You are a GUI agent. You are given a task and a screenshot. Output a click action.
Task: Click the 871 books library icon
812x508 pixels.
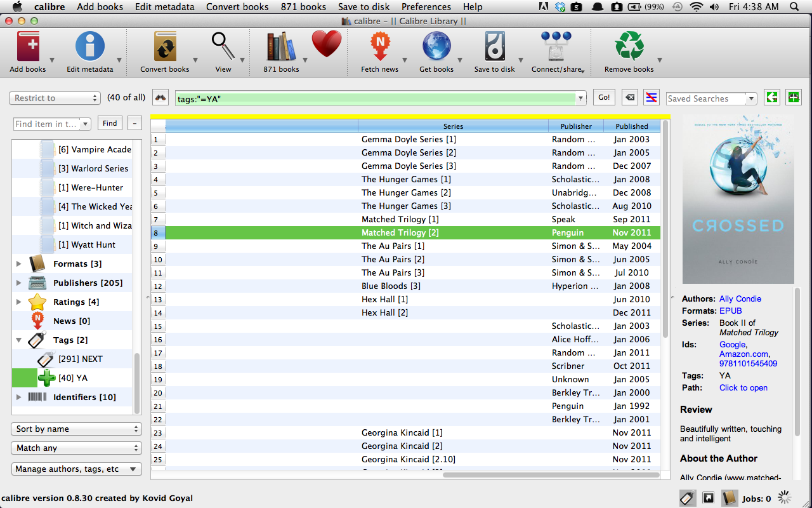click(281, 47)
